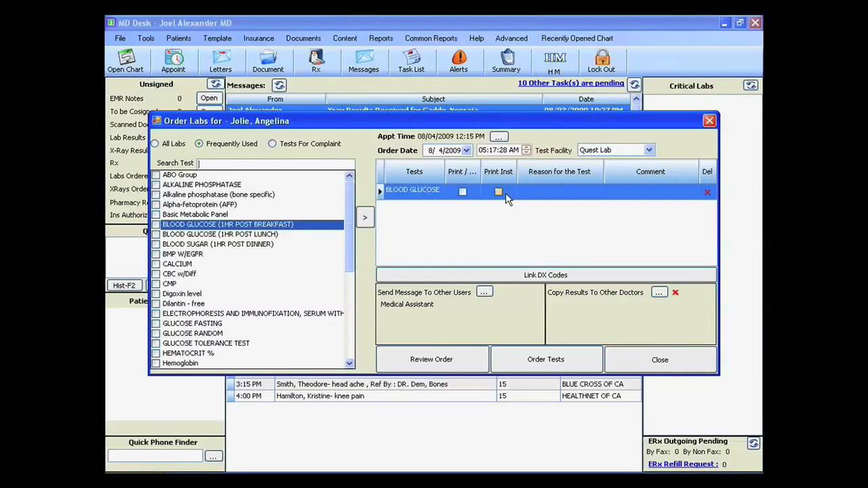Screen dimensions: 868x488
Task: Open the Messages toolbar icon
Action: click(x=363, y=61)
